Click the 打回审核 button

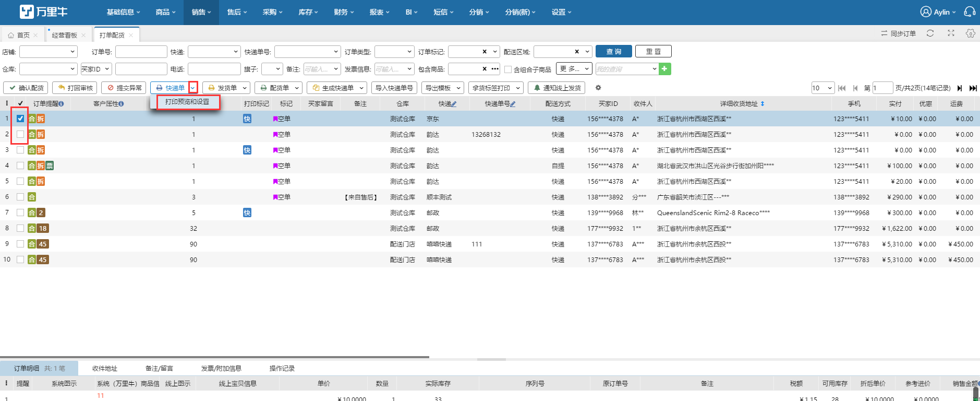pyautogui.click(x=76, y=88)
